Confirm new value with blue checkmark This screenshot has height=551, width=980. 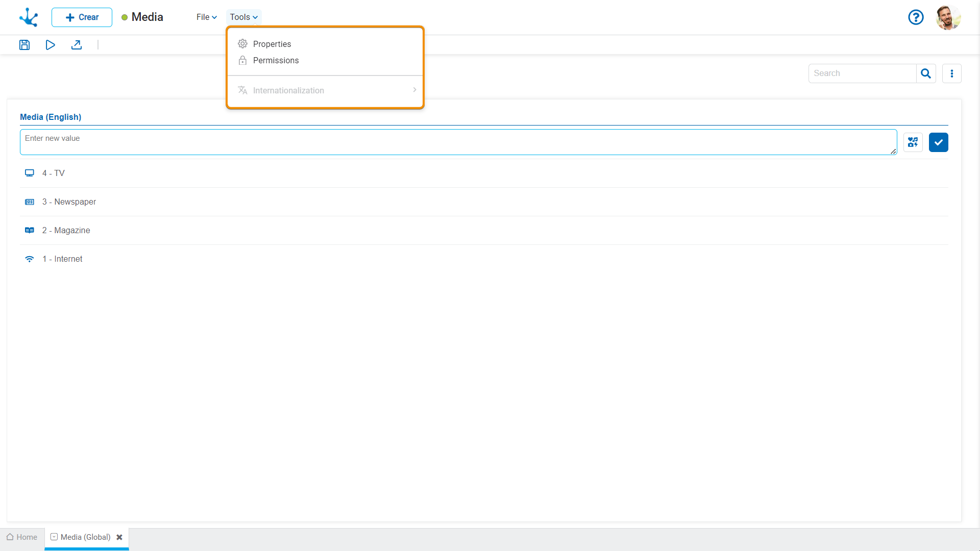pos(938,142)
